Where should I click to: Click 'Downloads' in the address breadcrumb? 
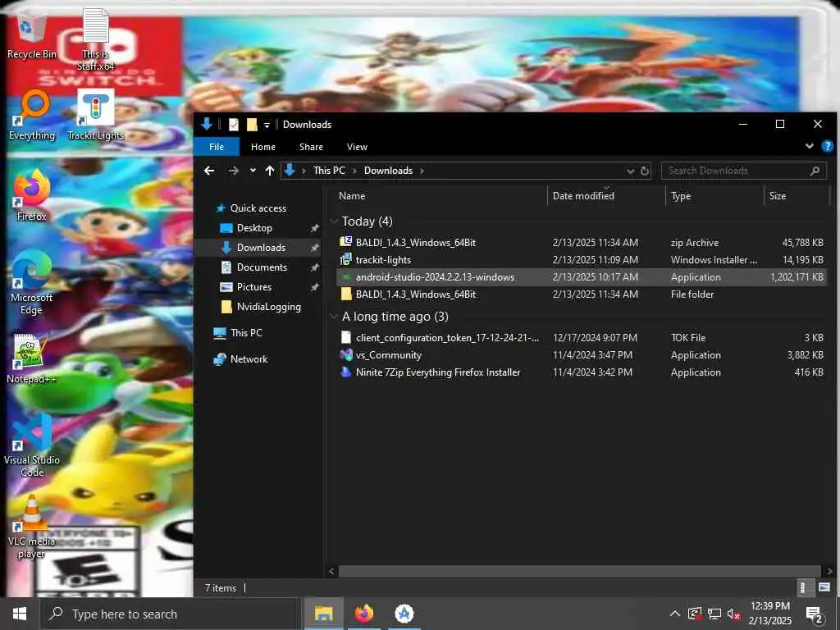coord(388,171)
